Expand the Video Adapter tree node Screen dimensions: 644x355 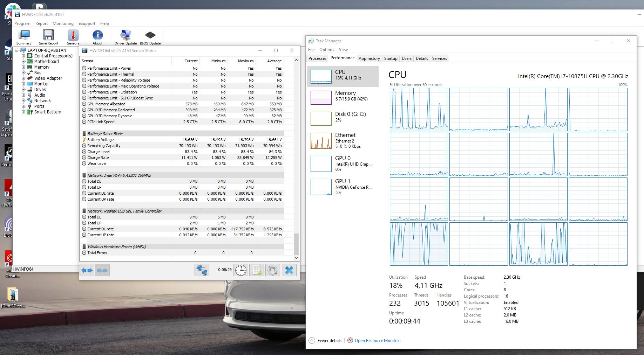click(x=23, y=78)
